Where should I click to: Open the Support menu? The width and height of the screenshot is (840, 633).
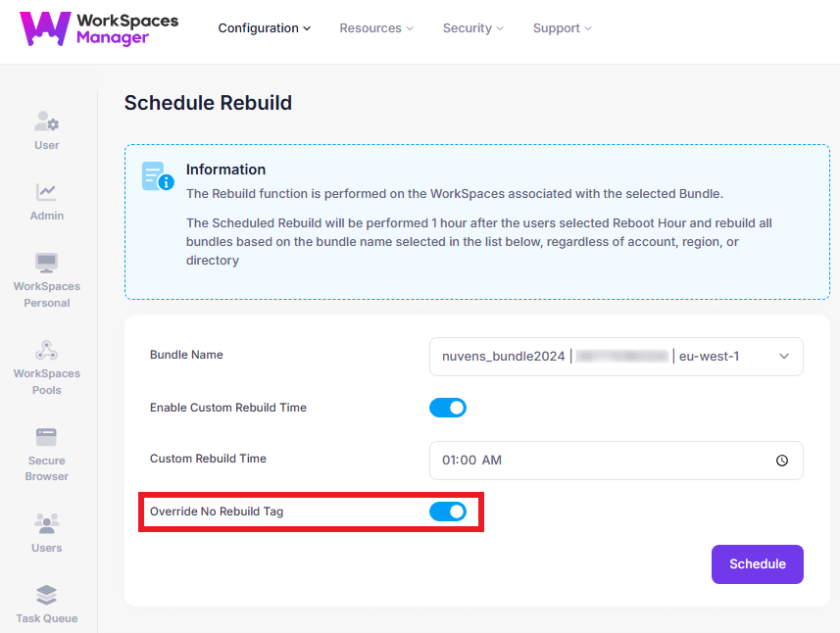pos(562,28)
